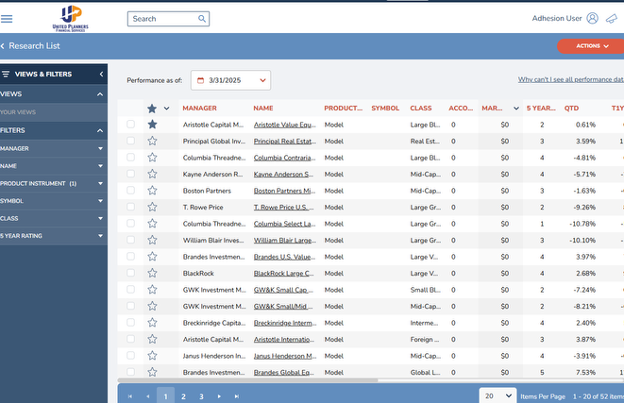Open the hamburger navigation menu
The width and height of the screenshot is (624, 404).
pos(6,19)
